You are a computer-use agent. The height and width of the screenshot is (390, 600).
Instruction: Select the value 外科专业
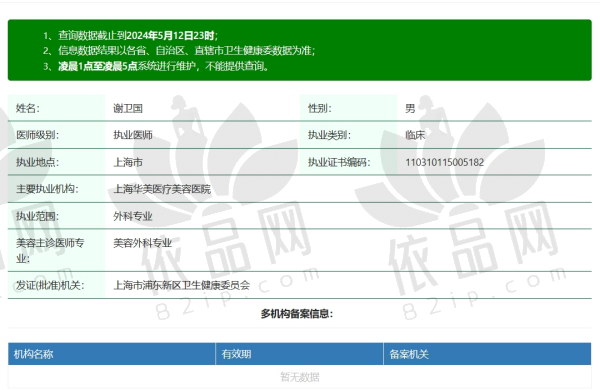(x=133, y=216)
